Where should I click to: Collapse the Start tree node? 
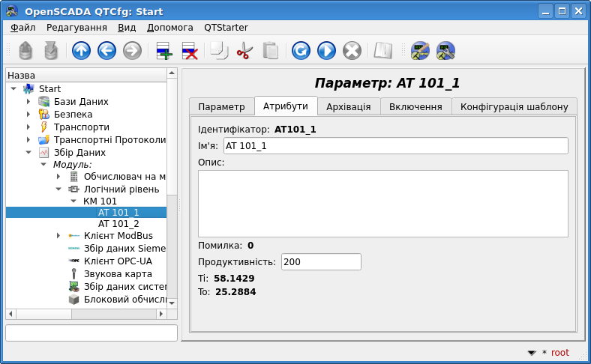click(13, 89)
